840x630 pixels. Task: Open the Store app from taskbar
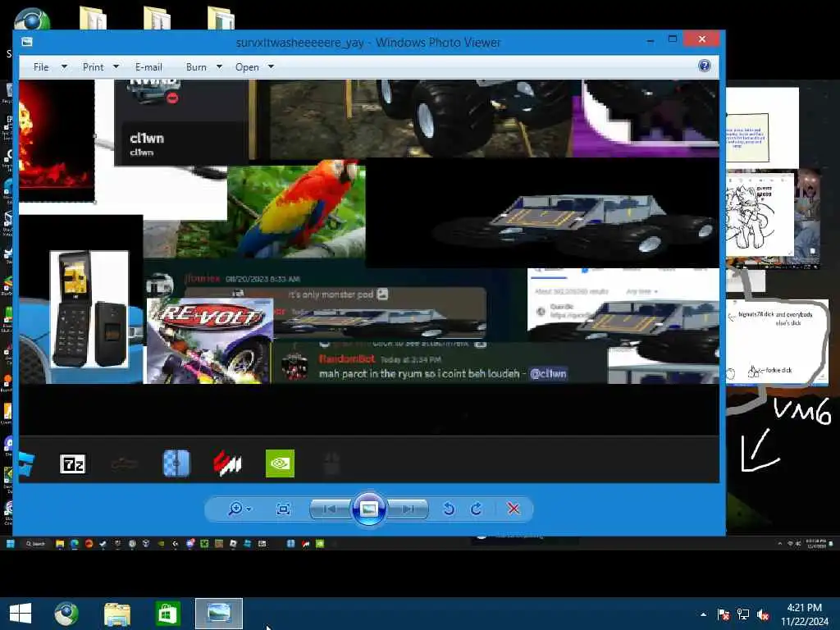coord(167,614)
